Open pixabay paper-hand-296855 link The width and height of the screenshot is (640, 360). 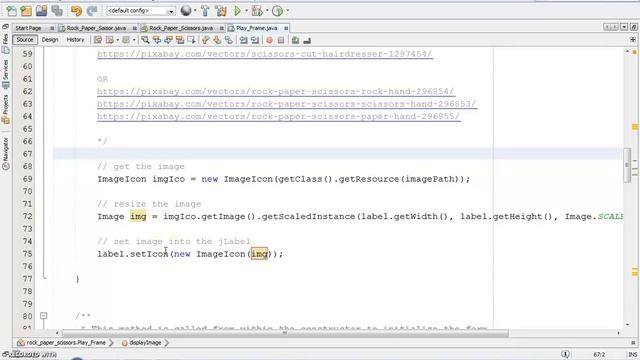click(278, 116)
